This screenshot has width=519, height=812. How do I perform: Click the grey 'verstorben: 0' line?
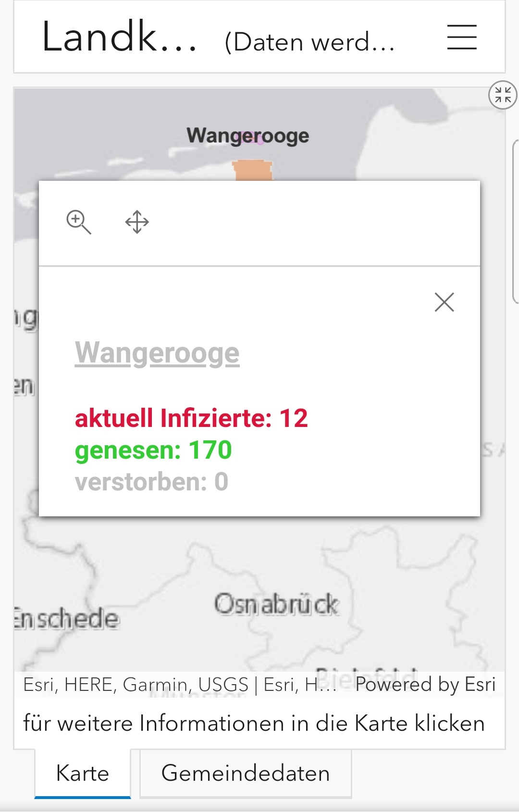151,482
